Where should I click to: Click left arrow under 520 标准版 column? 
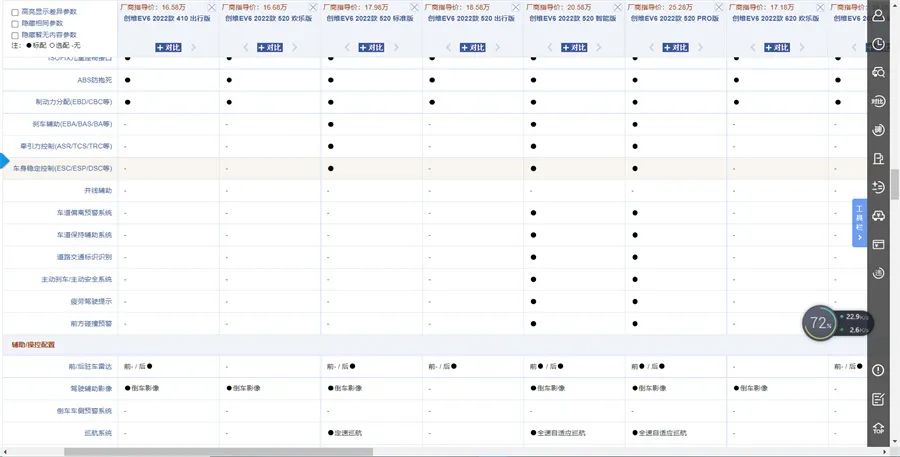click(346, 47)
